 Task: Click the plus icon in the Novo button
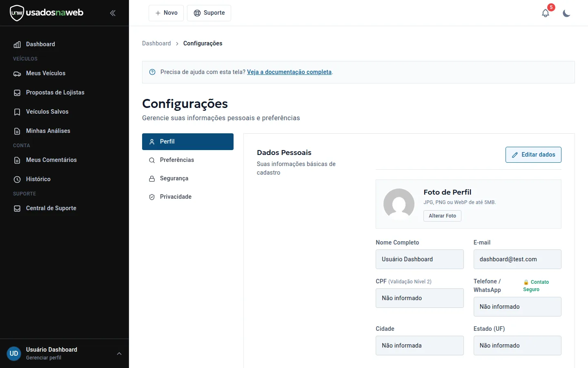click(x=158, y=13)
